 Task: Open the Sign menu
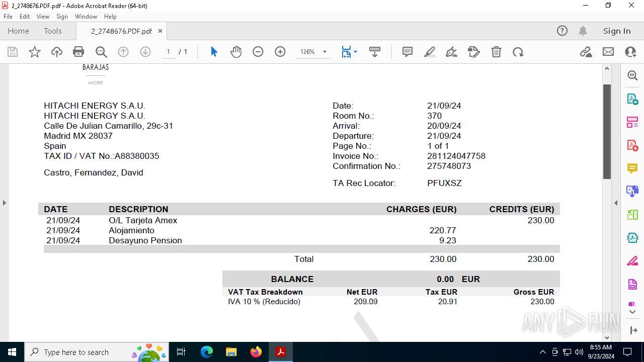(62, 17)
